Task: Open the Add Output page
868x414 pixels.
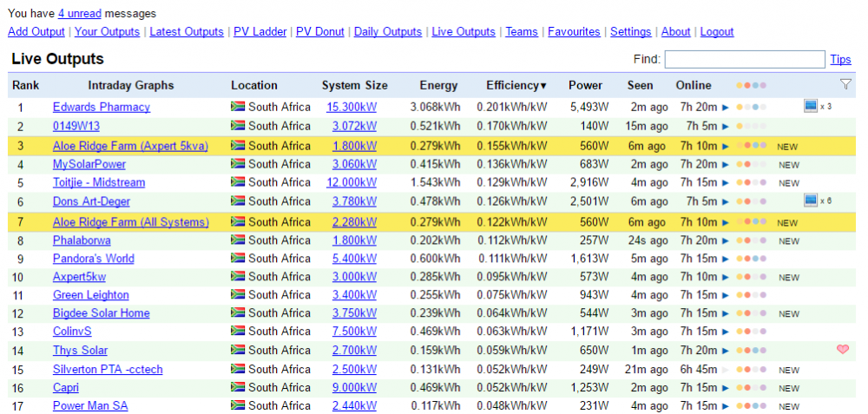Action: [36, 31]
